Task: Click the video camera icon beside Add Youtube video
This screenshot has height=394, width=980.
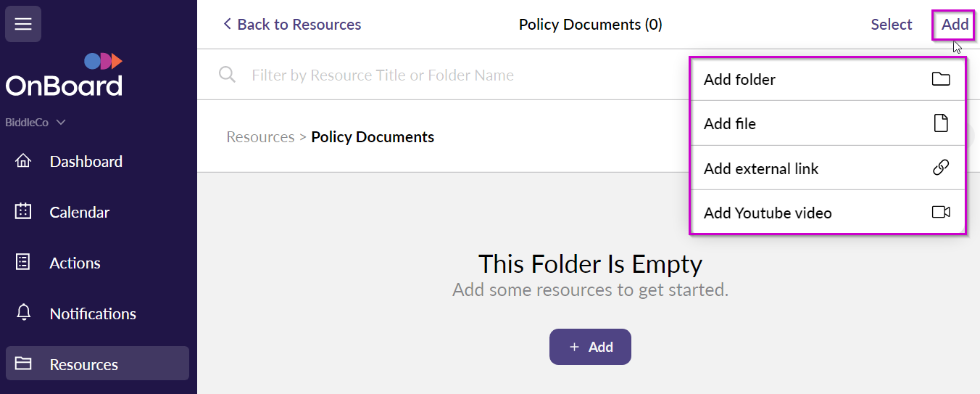Action: click(940, 212)
